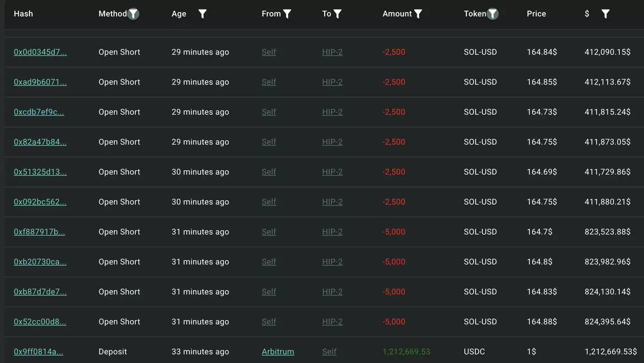Open transaction hash 0x52cc00d8
This screenshot has width=644, height=363.
point(40,322)
